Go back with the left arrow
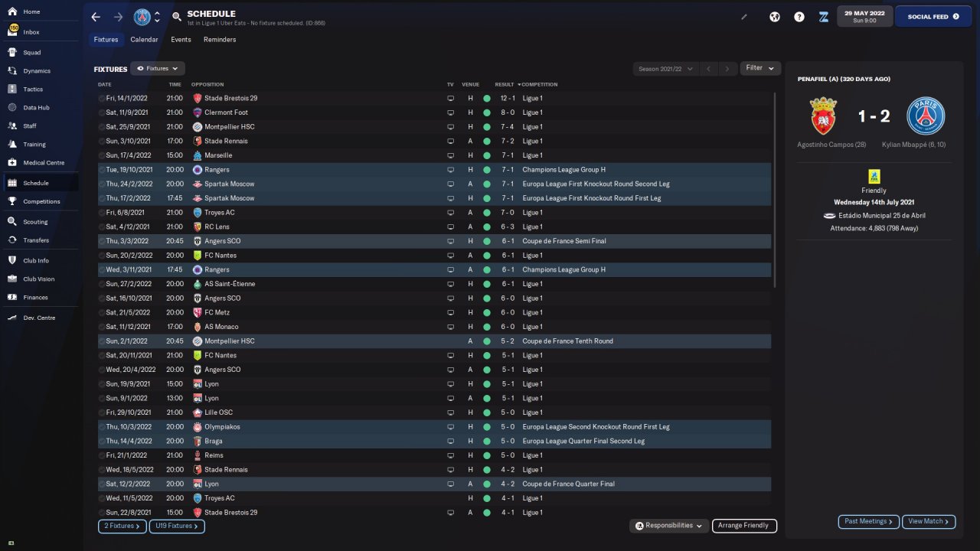This screenshot has height=551, width=980. (x=96, y=17)
